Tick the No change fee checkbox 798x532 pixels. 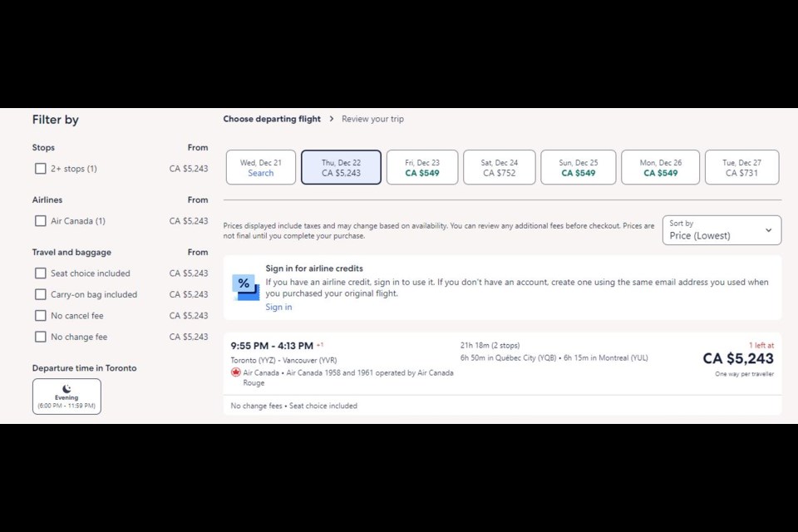pos(40,337)
